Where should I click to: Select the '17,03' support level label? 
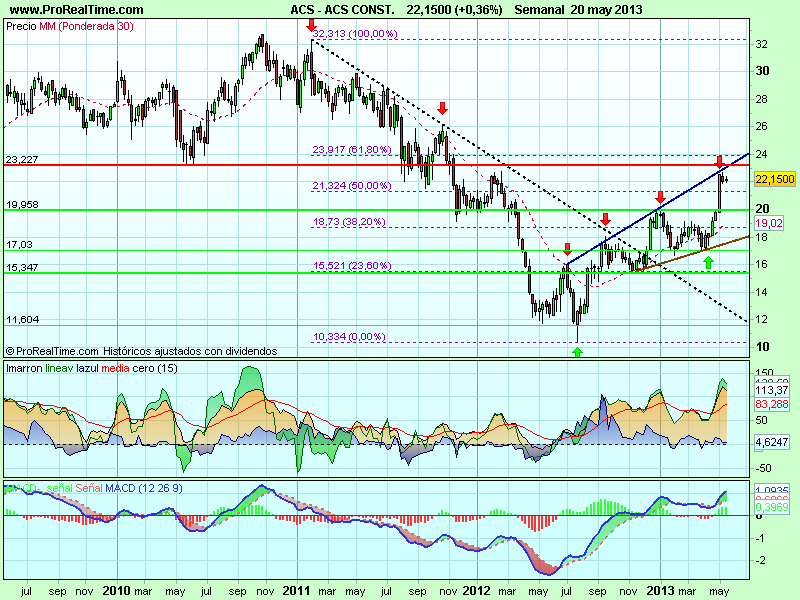click(19, 245)
